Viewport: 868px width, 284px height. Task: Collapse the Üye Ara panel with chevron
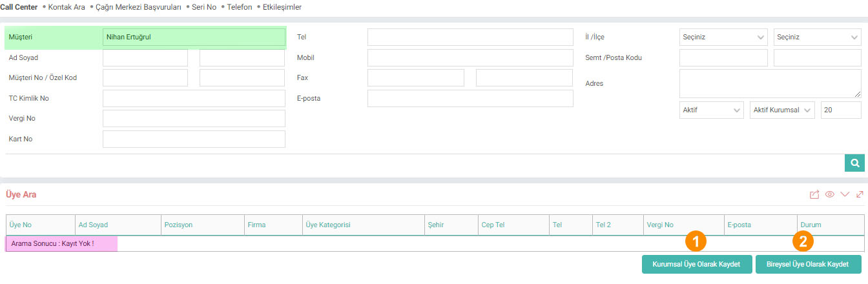845,194
